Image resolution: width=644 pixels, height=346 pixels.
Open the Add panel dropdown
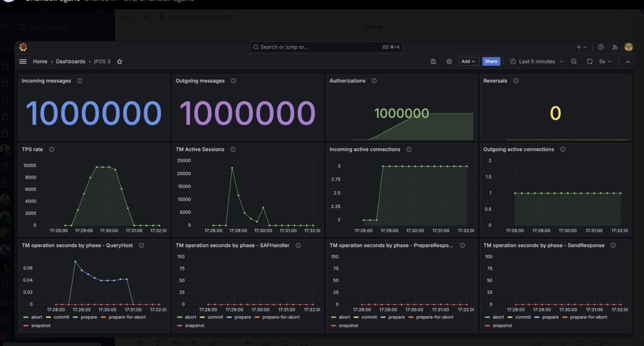click(468, 61)
